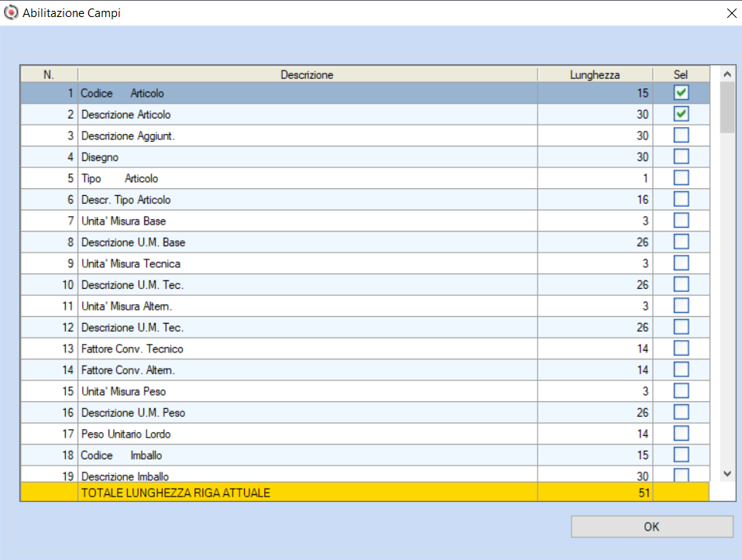Select the Tipo Articolo row

pyautogui.click(x=365, y=178)
